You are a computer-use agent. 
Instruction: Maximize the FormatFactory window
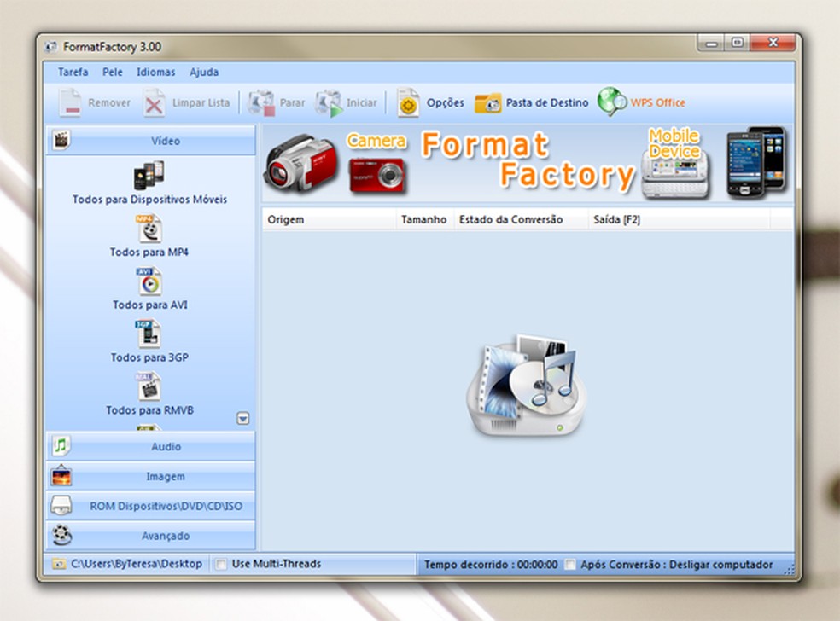pos(738,43)
